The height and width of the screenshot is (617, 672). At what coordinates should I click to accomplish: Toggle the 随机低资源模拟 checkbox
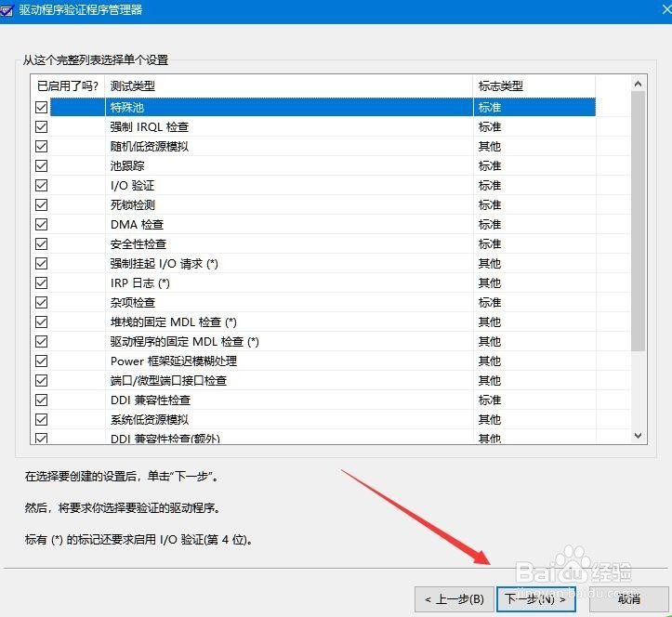click(x=41, y=146)
